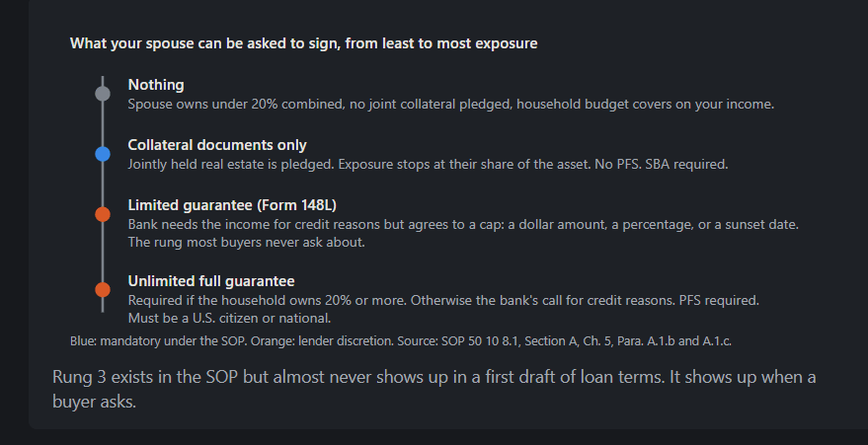This screenshot has height=445, width=868.
Task: Select the orange dot for Limited guarantee
Action: coord(103,214)
